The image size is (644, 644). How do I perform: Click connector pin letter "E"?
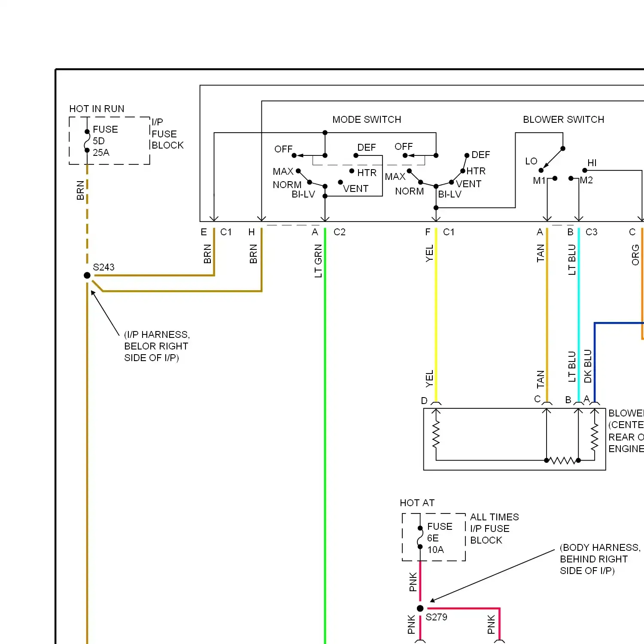[204, 232]
